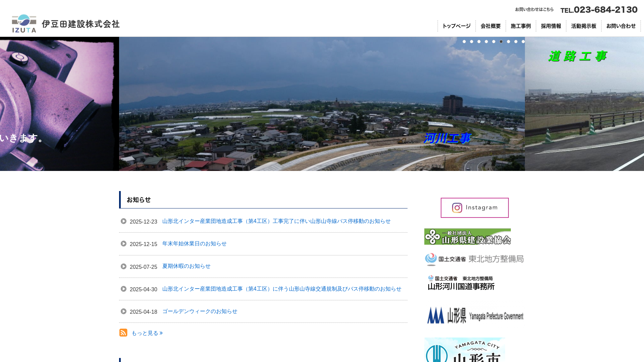Open the 会社概要 menu item

pyautogui.click(x=491, y=26)
